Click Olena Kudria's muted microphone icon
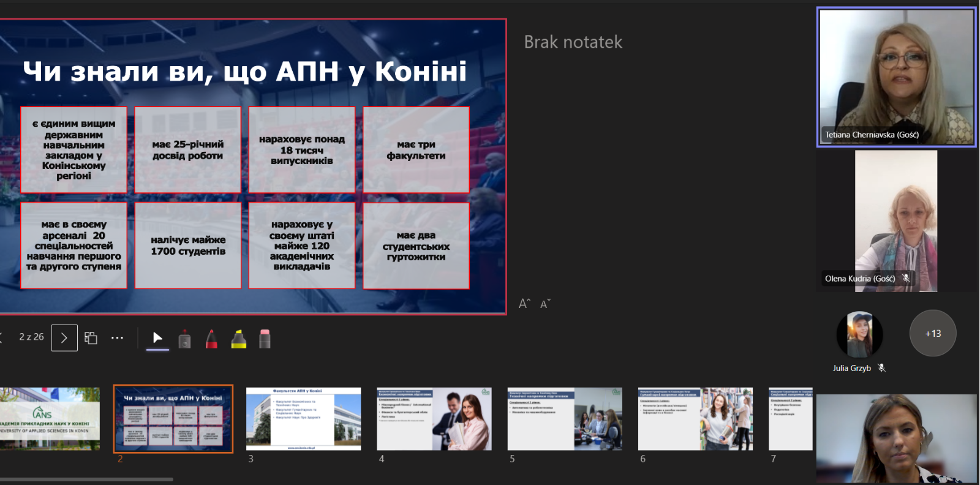This screenshot has width=980, height=485. 906,279
